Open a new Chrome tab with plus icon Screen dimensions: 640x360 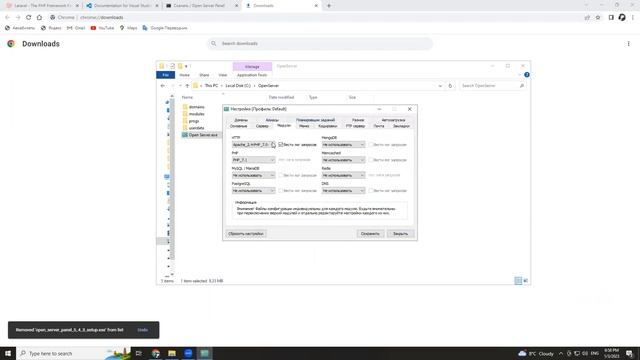click(x=329, y=6)
